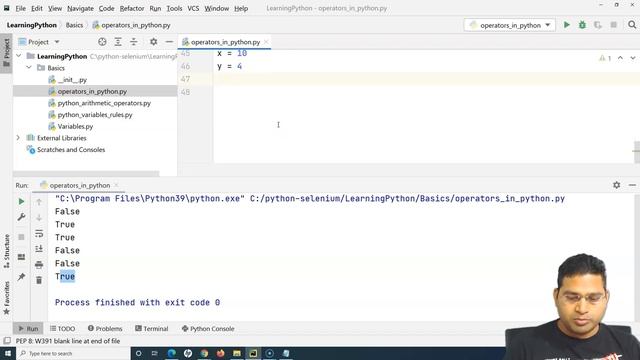The width and height of the screenshot is (640, 360).
Task: Open the File menu
Action: tap(20, 8)
